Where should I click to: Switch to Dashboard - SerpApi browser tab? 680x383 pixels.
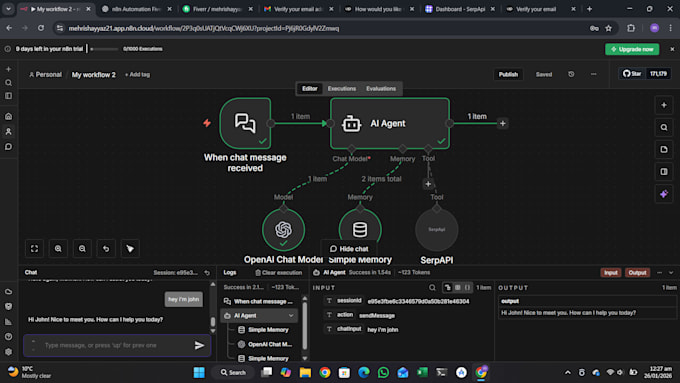coord(460,9)
